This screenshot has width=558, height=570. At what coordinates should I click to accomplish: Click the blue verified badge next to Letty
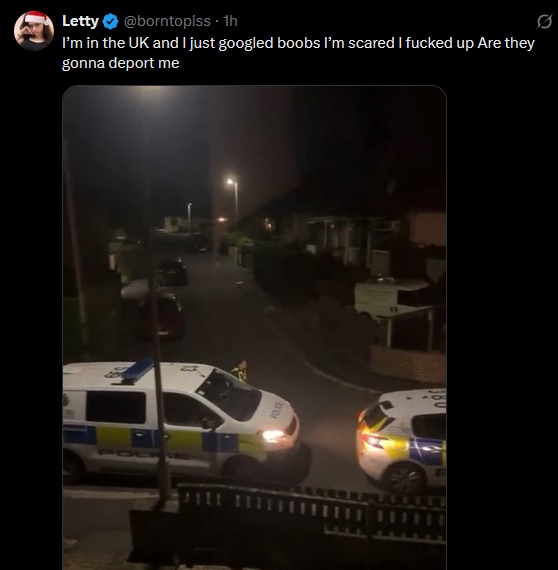pos(111,21)
